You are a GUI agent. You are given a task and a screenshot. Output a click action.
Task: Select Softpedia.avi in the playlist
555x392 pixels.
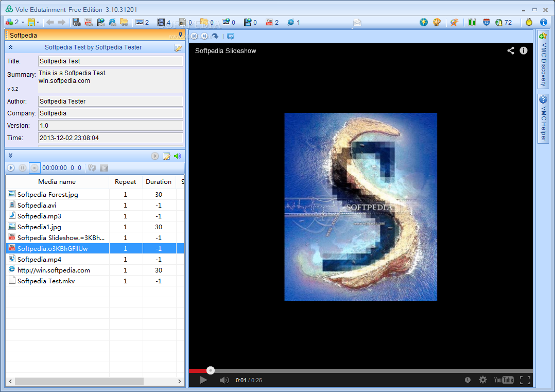(x=95, y=206)
